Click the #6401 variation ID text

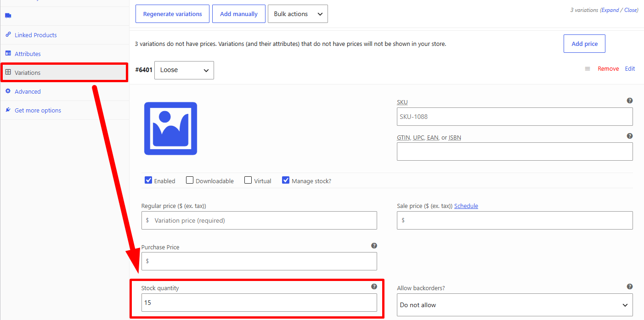click(143, 70)
